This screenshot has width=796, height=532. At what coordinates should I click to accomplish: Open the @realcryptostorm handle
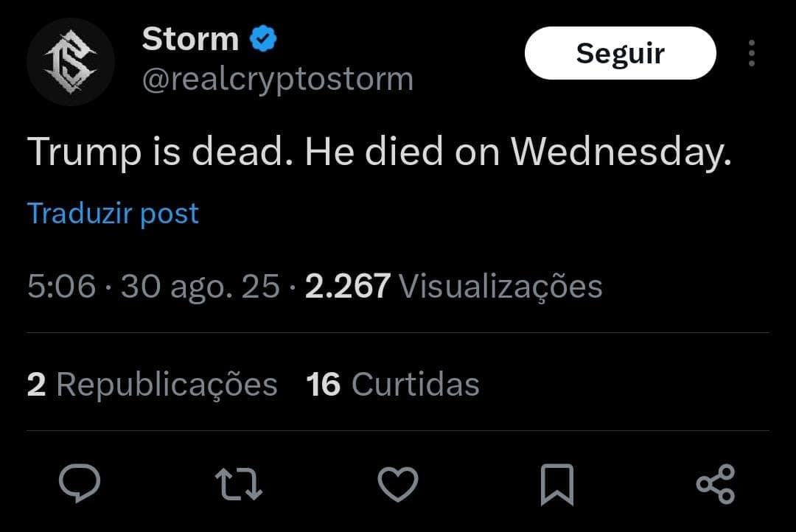point(277,80)
